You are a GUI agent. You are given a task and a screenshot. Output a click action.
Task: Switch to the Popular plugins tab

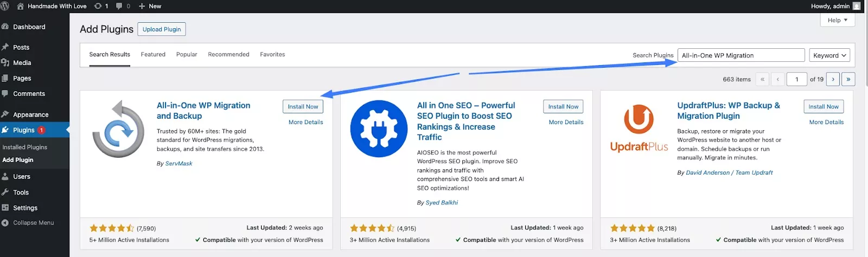187,54
